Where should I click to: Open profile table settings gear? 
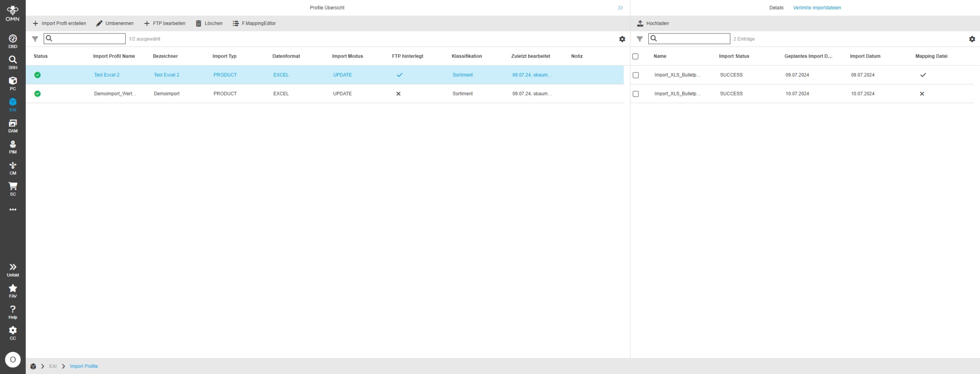point(622,39)
